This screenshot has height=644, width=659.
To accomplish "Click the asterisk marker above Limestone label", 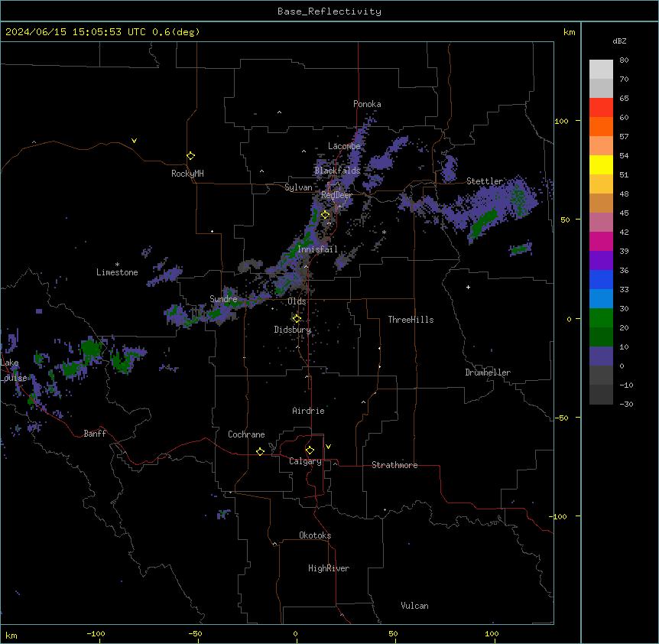I will (x=117, y=265).
